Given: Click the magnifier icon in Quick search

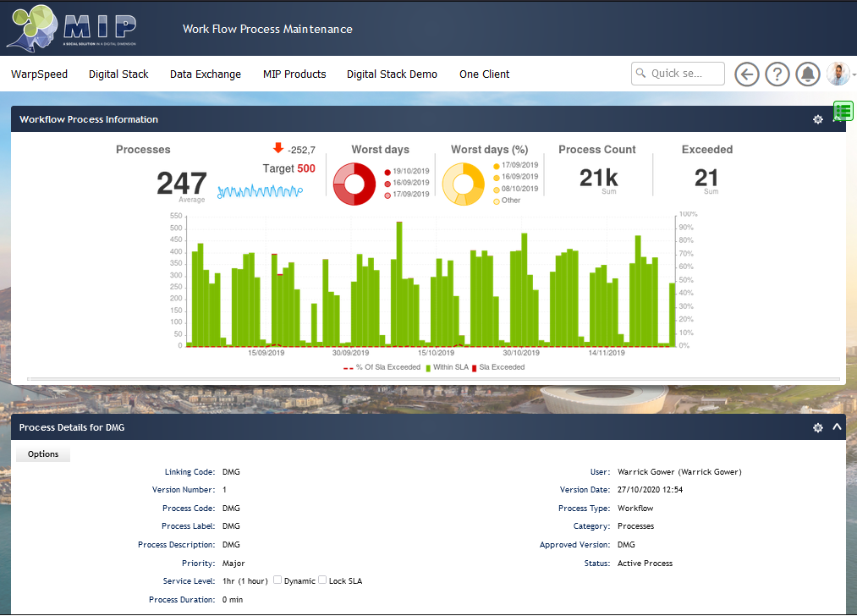Looking at the screenshot, I should [641, 74].
